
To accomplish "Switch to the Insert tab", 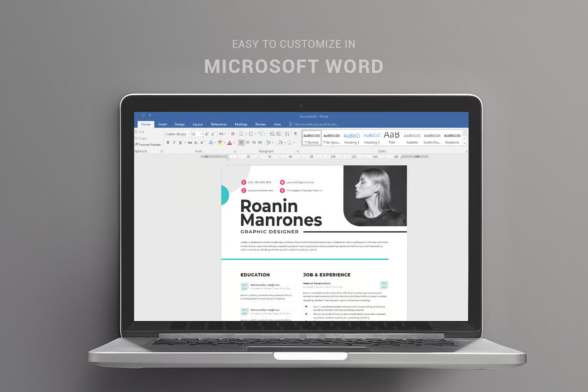I will [x=162, y=125].
